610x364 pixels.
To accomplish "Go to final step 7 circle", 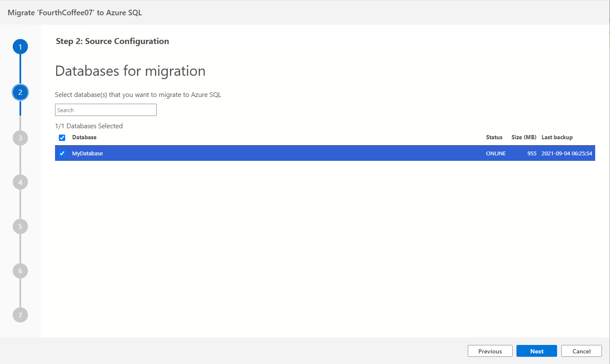I will (x=20, y=315).
